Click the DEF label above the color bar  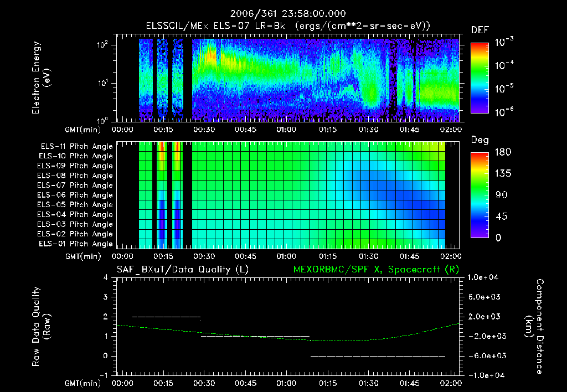pyautogui.click(x=480, y=30)
